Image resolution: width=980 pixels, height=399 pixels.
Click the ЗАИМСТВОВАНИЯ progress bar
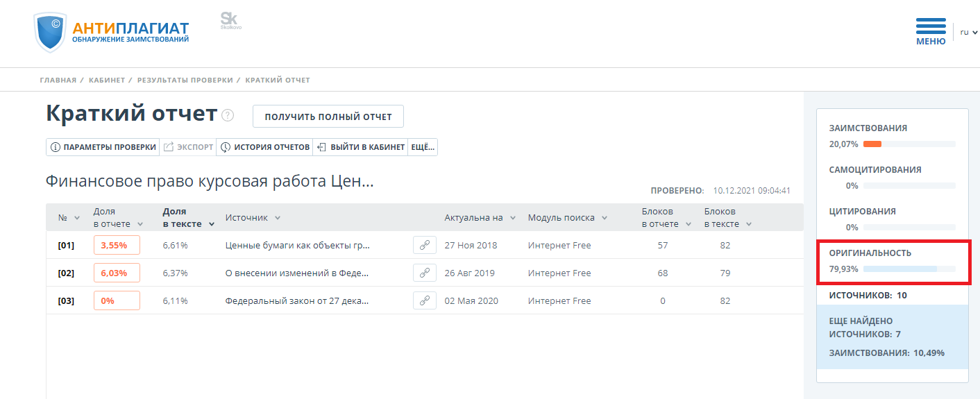pyautogui.click(x=909, y=144)
